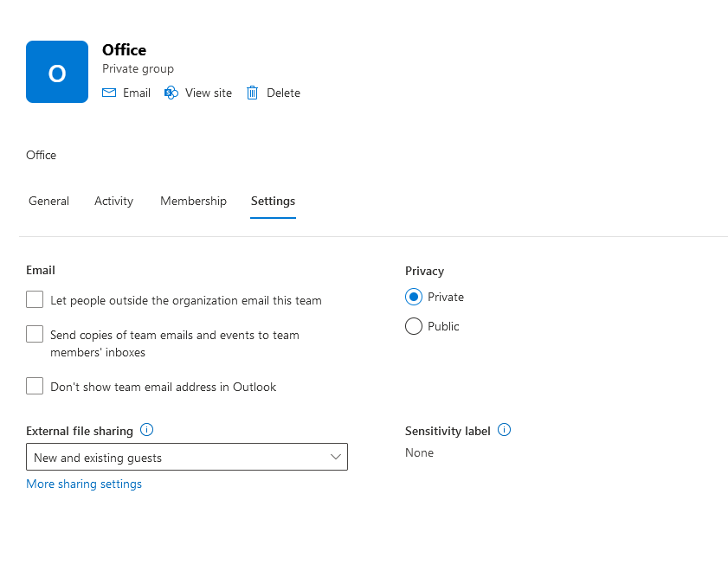Click the Privacy section heading

coord(424,271)
